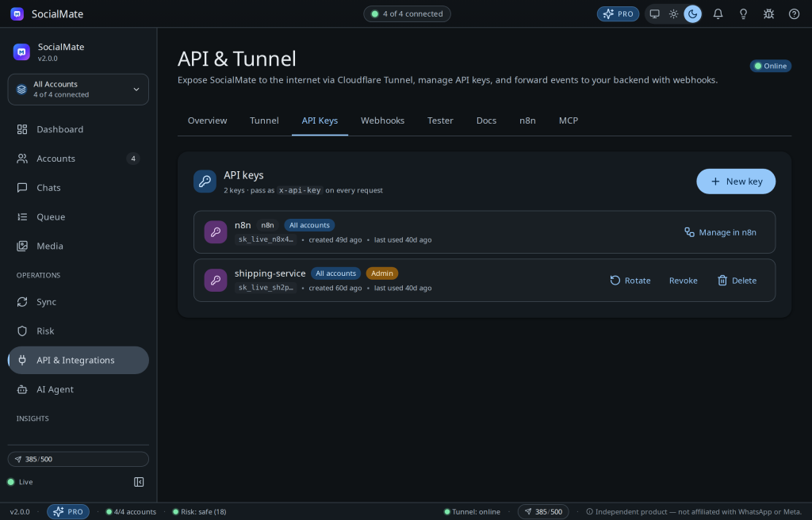The width and height of the screenshot is (812, 520).
Task: Switch to the Tunnel tab
Action: pos(264,120)
